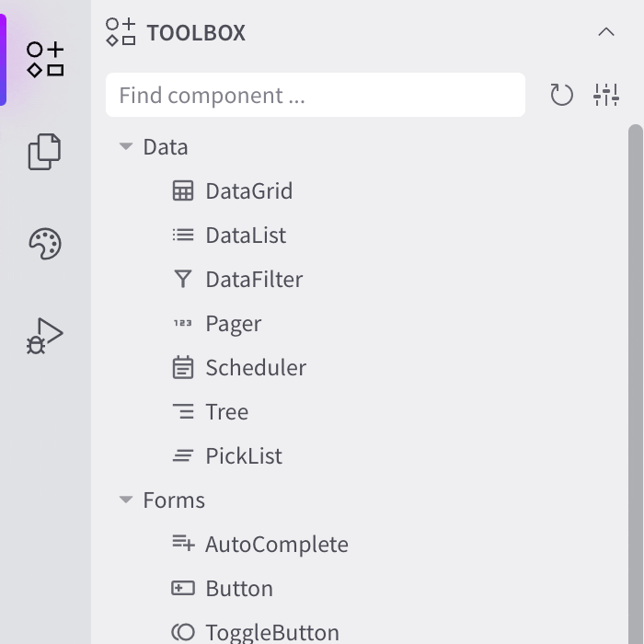
Task: Click the Toolbox header shapes icon
Action: (x=121, y=32)
